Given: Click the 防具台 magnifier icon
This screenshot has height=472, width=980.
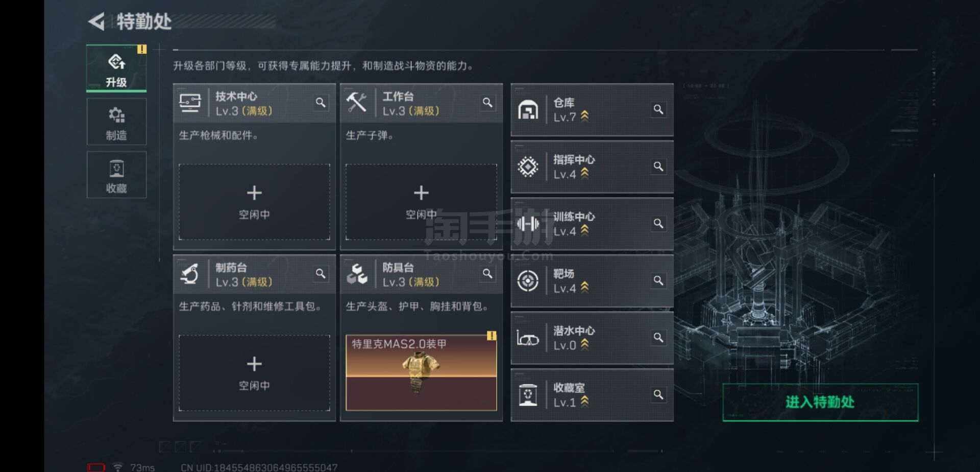Looking at the screenshot, I should click(487, 274).
